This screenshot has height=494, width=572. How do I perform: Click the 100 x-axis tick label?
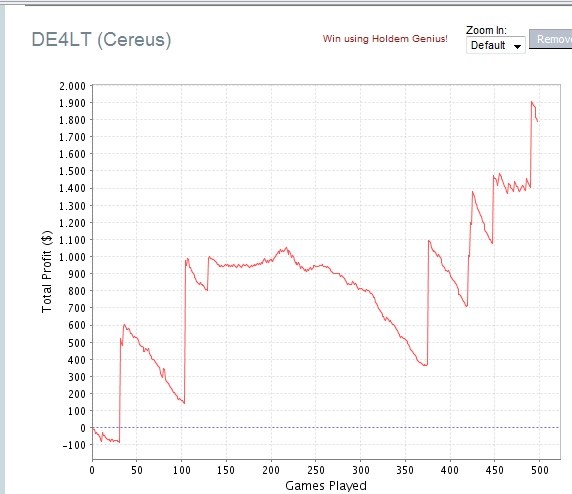pos(182,470)
